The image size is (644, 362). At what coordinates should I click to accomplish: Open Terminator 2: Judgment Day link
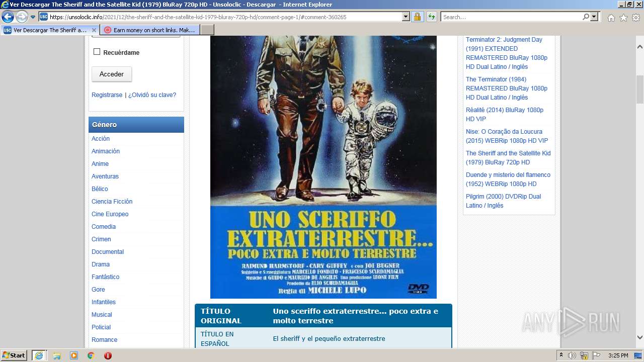click(x=507, y=53)
